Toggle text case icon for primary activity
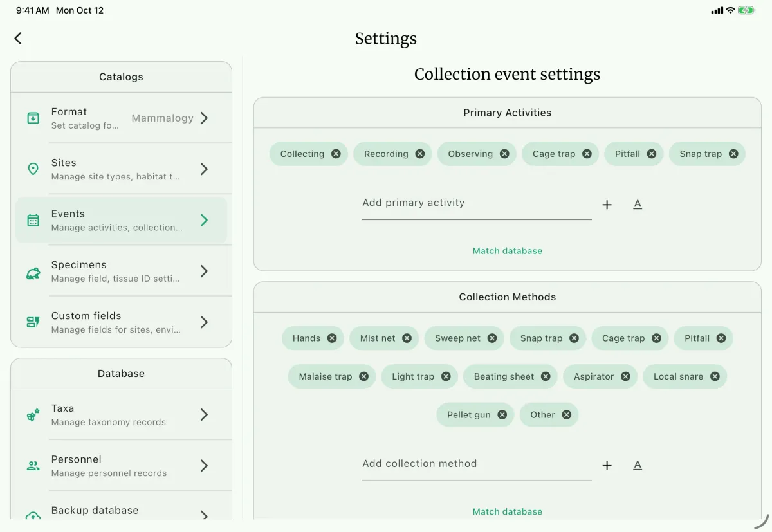Screen dimensions: 772x532 point(638,204)
